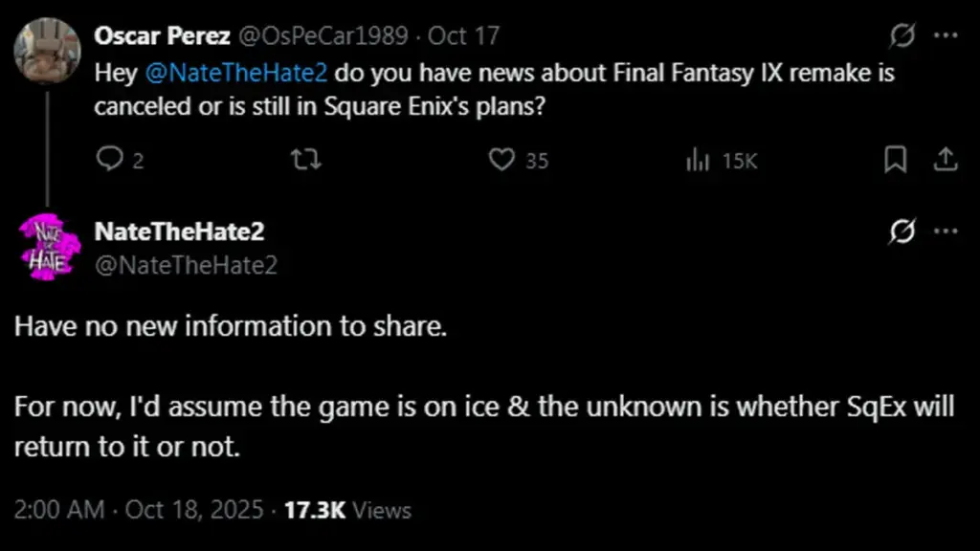
Task: Open view analytics showing 15K
Action: 698,161
